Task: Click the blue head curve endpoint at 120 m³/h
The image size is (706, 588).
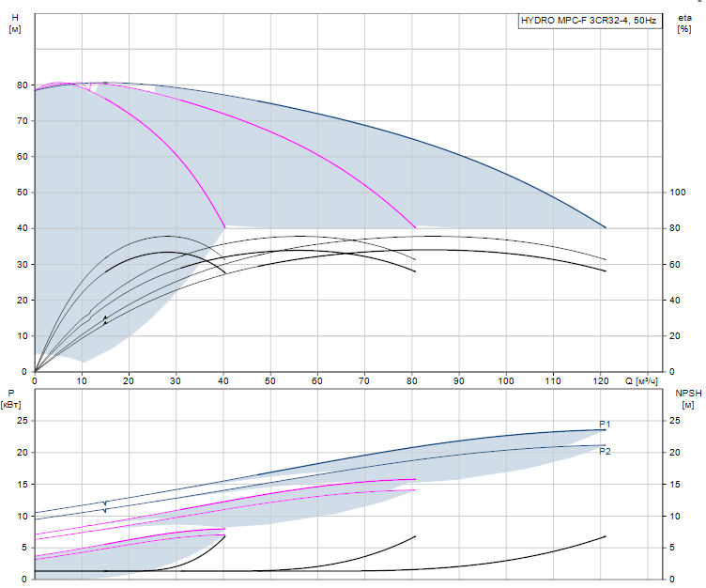Action: click(606, 228)
